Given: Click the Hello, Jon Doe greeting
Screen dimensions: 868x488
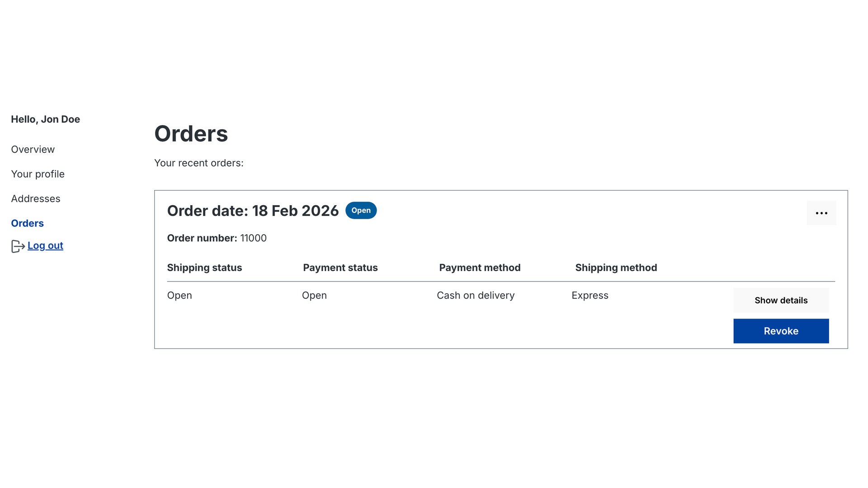Looking at the screenshot, I should 45,119.
